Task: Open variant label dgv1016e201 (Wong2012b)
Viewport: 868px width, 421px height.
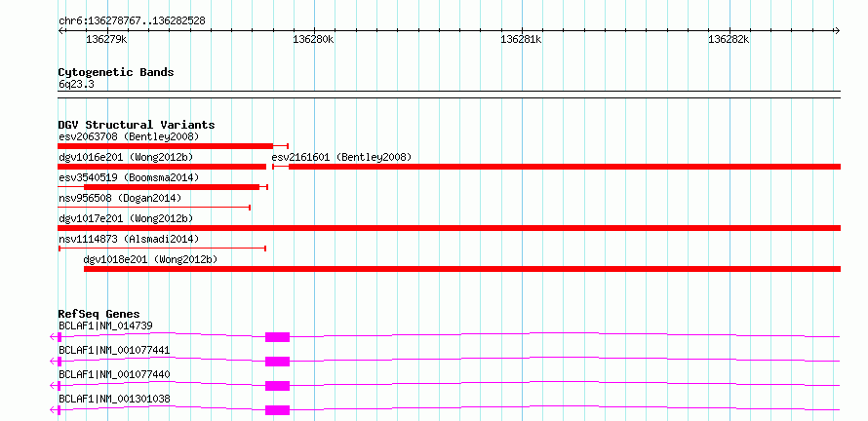Action: pos(126,157)
